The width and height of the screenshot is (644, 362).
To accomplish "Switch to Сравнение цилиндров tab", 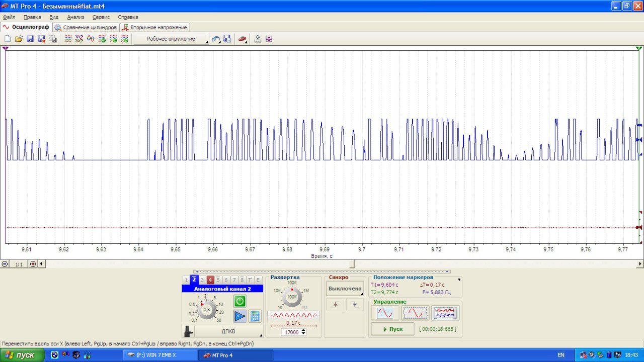I will pyautogui.click(x=86, y=27).
